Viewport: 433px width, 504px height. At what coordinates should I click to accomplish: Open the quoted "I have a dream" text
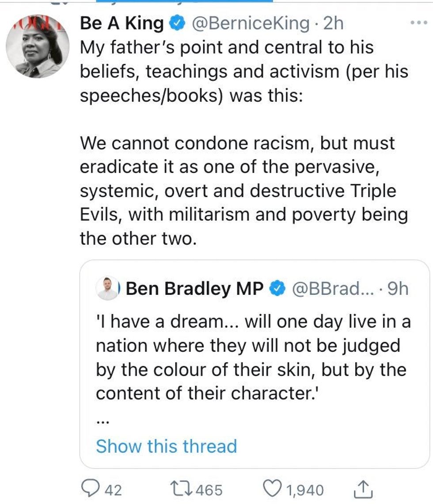(252, 357)
